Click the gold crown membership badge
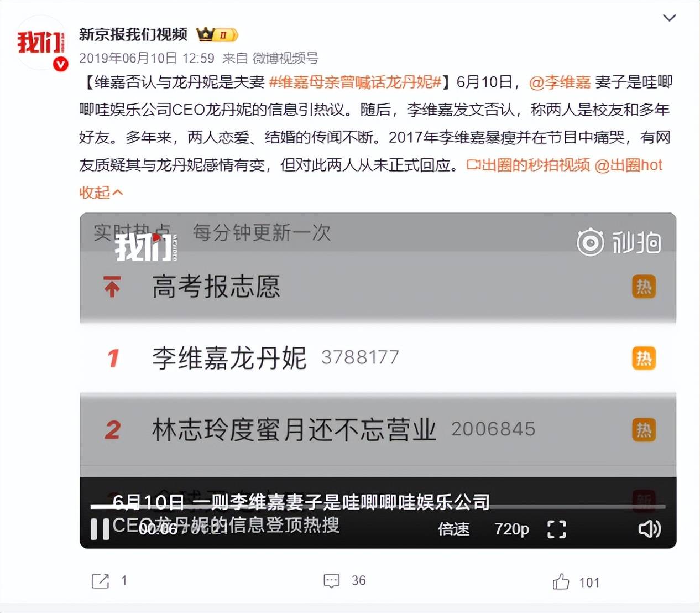Image resolution: width=700 pixels, height=613 pixels. click(x=217, y=35)
